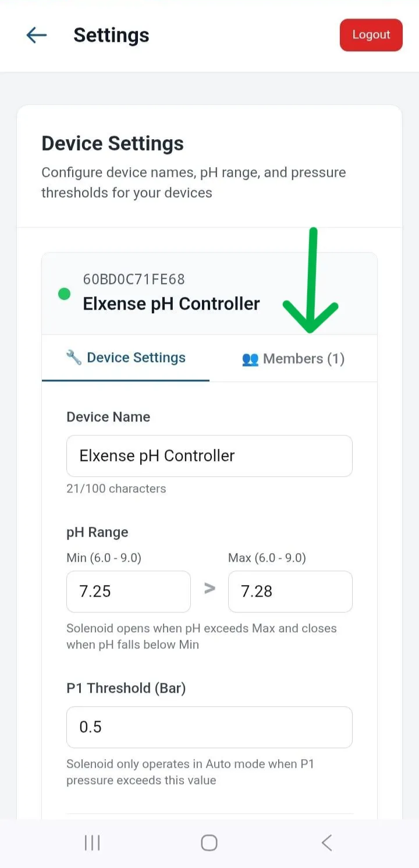This screenshot has width=419, height=868.
Task: Tap the Android system back chevron
Action: (x=327, y=842)
